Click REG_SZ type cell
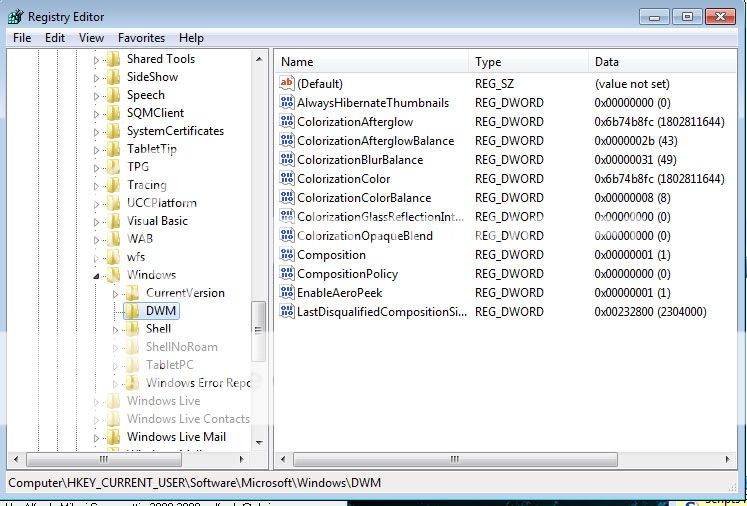Screen dimensions: 747x506 pyautogui.click(x=494, y=84)
